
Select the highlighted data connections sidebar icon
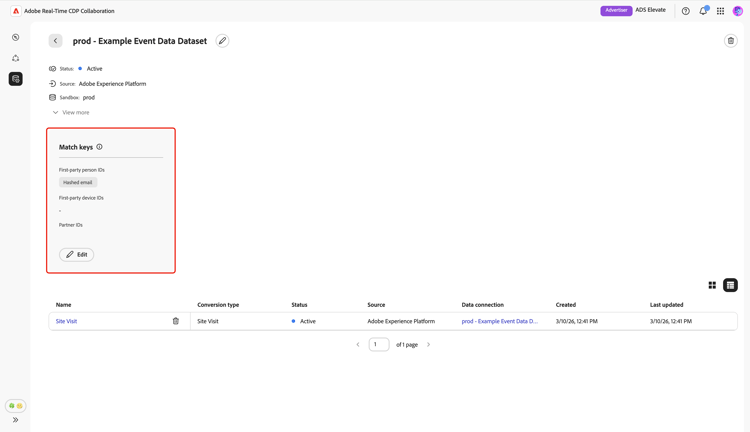[x=16, y=79]
